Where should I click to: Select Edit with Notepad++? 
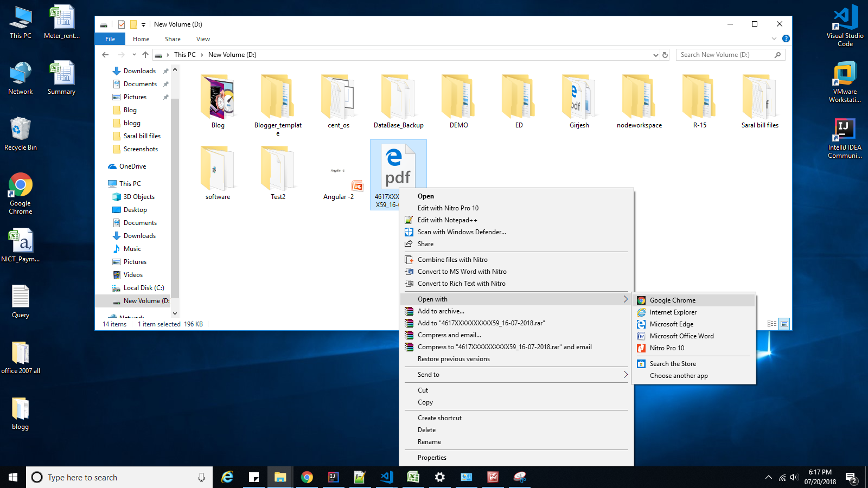(x=516, y=220)
